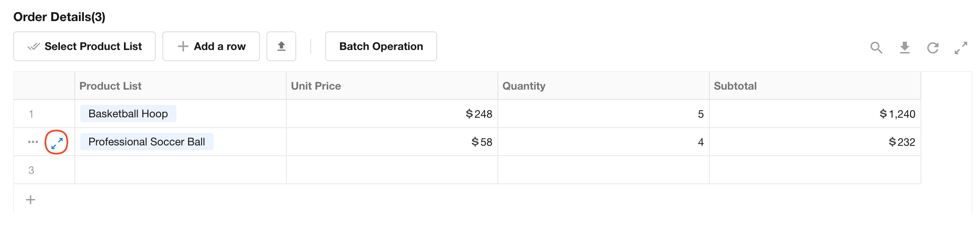
Task: Click the Add a row button
Action: pyautogui.click(x=211, y=46)
